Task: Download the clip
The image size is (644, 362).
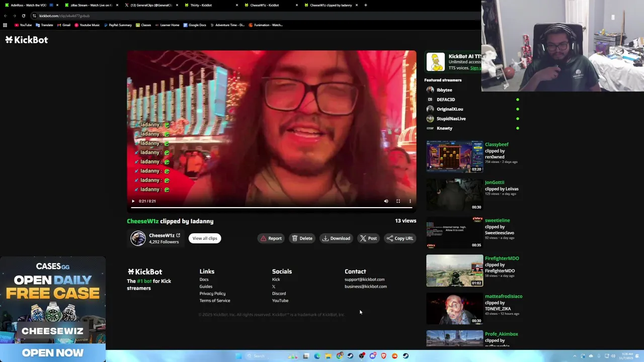Action: [x=336, y=238]
